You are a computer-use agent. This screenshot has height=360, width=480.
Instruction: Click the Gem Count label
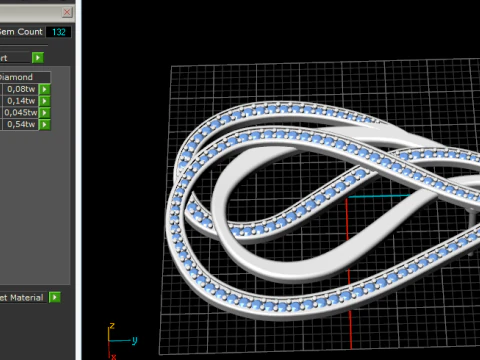[x=21, y=32]
